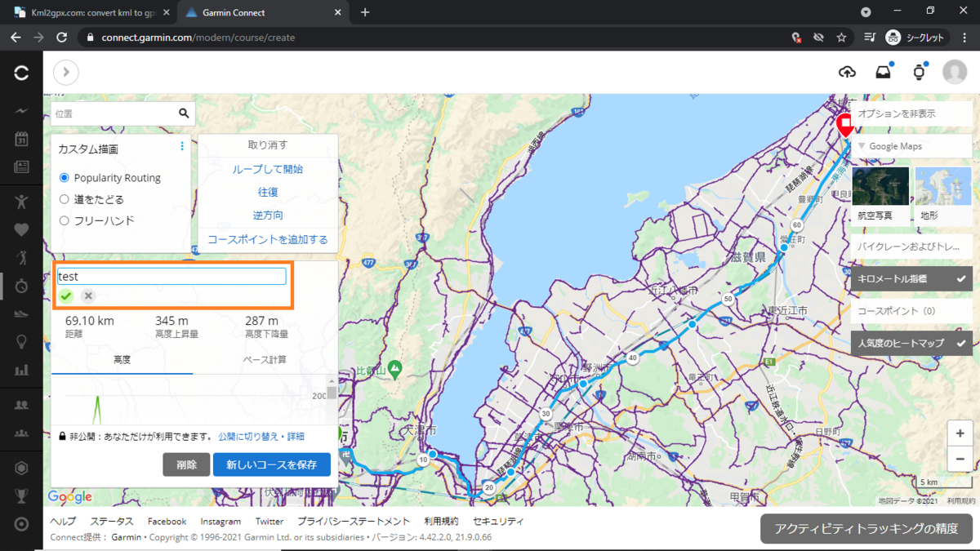
Task: Click the course name field containing test
Action: (x=171, y=276)
